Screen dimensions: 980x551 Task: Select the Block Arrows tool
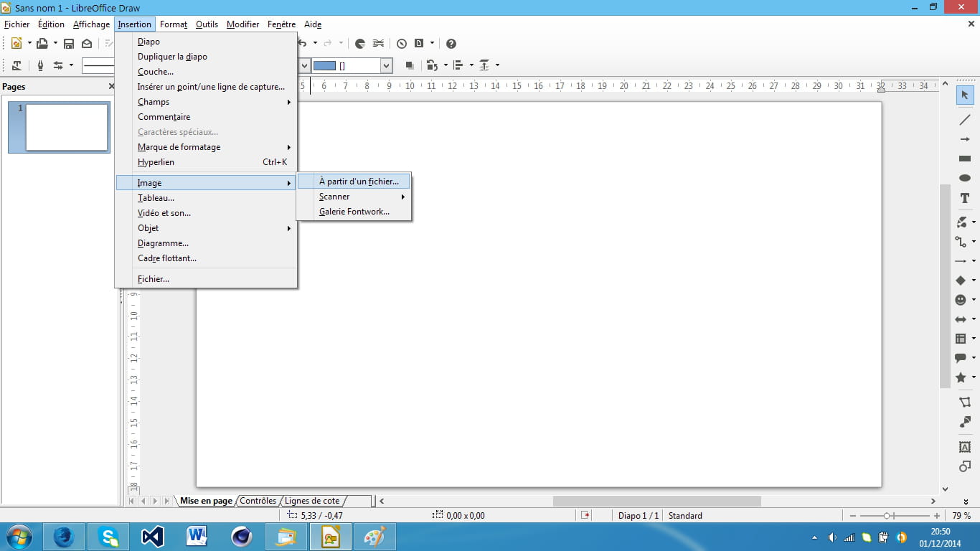click(x=961, y=319)
